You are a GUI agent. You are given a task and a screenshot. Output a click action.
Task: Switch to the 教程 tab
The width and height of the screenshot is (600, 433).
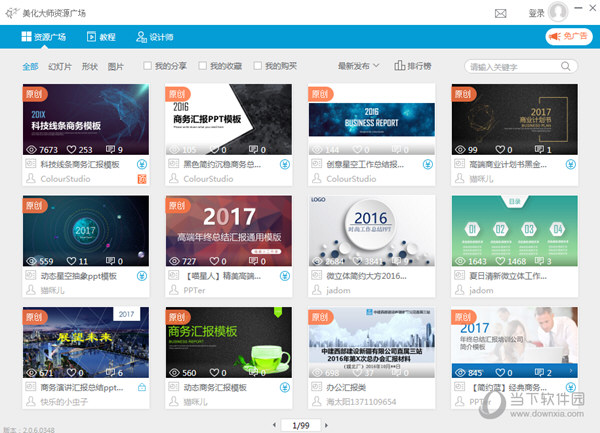click(101, 37)
